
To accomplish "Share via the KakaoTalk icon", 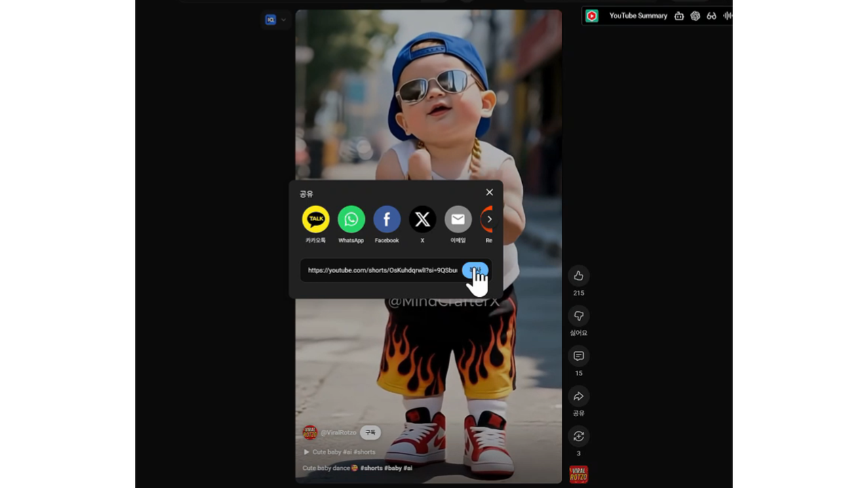I will coord(315,220).
